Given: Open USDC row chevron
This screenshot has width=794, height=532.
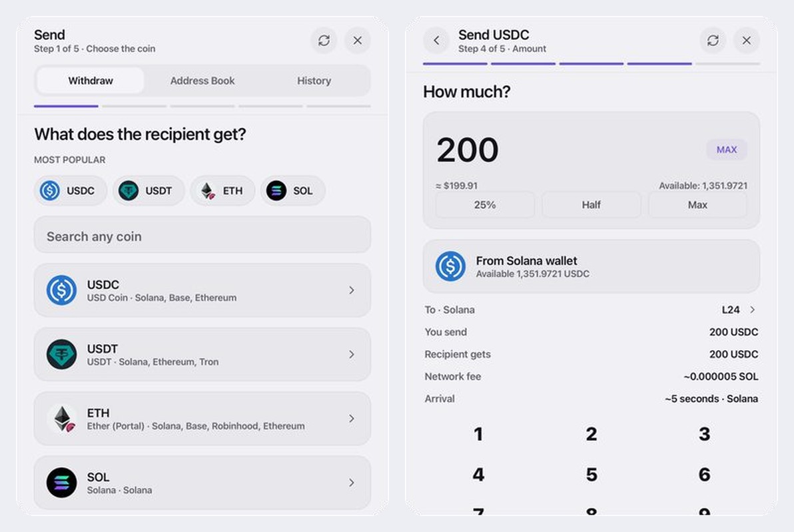Looking at the screenshot, I should [352, 290].
